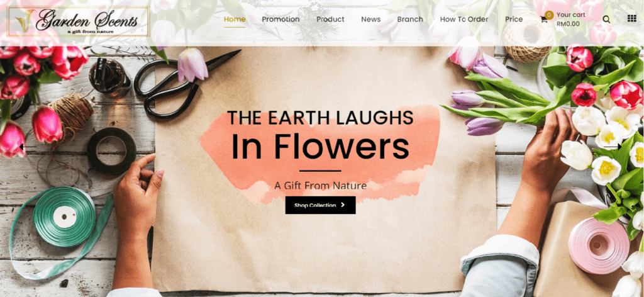The width and height of the screenshot is (644, 297).
Task: Open the Branch menu item
Action: pos(410,20)
